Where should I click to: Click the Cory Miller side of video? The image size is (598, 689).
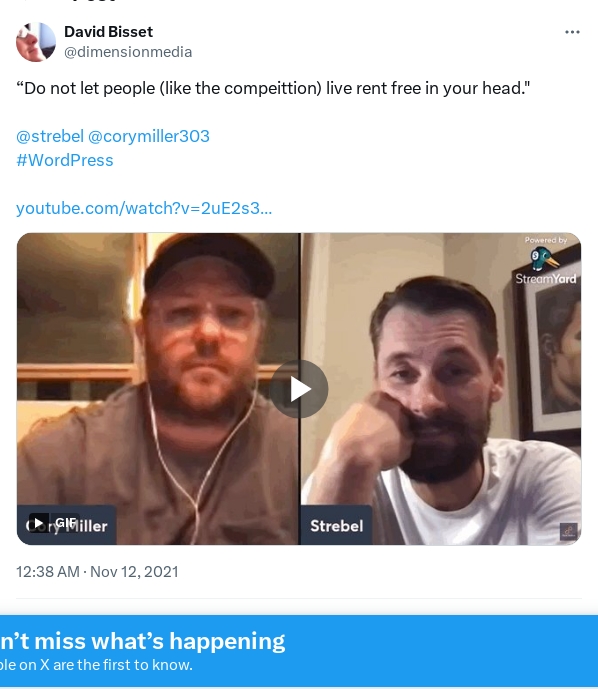tap(158, 389)
